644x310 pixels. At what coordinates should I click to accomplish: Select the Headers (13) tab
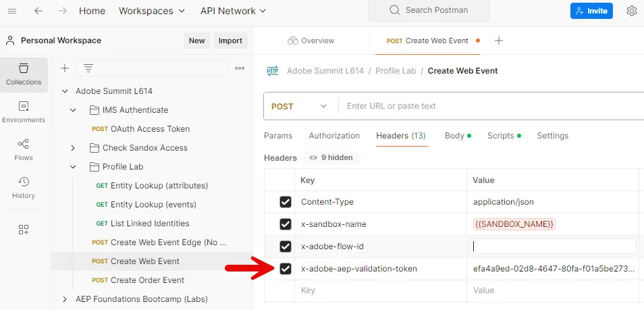click(401, 136)
